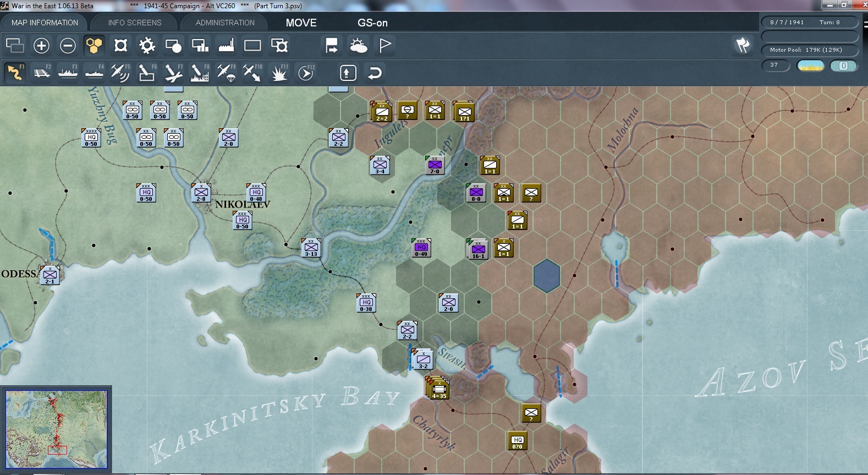868x475 pixels.
Task: Select the 3-4 unit counter
Action: pyautogui.click(x=380, y=165)
